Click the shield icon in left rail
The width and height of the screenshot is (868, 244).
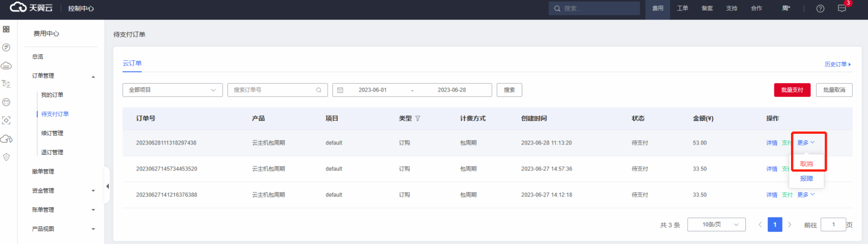tap(6, 157)
